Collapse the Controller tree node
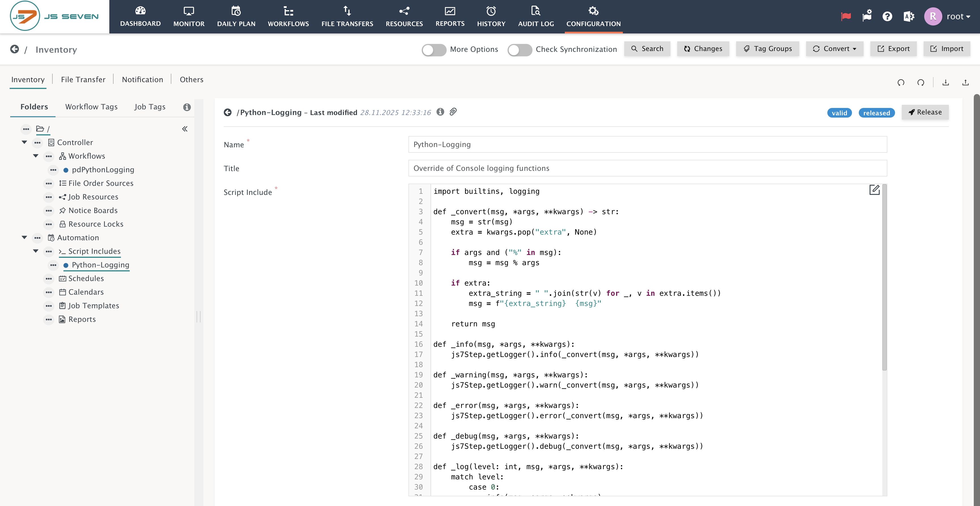This screenshot has height=506, width=980. click(x=24, y=142)
